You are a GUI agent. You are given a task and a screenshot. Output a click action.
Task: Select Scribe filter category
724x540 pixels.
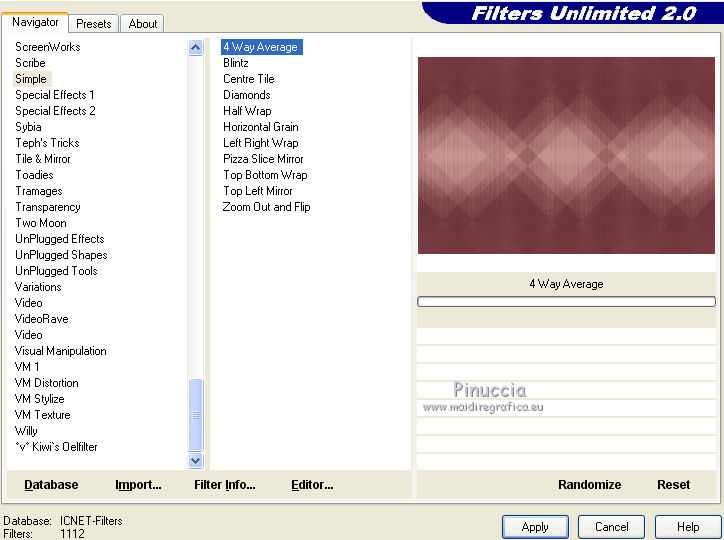click(x=30, y=63)
